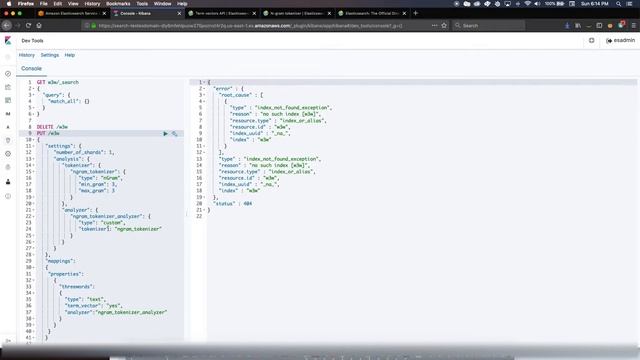Open the info circle icon in Kibana sidebar
Viewport: 640px width, 360px height.
(x=8, y=196)
